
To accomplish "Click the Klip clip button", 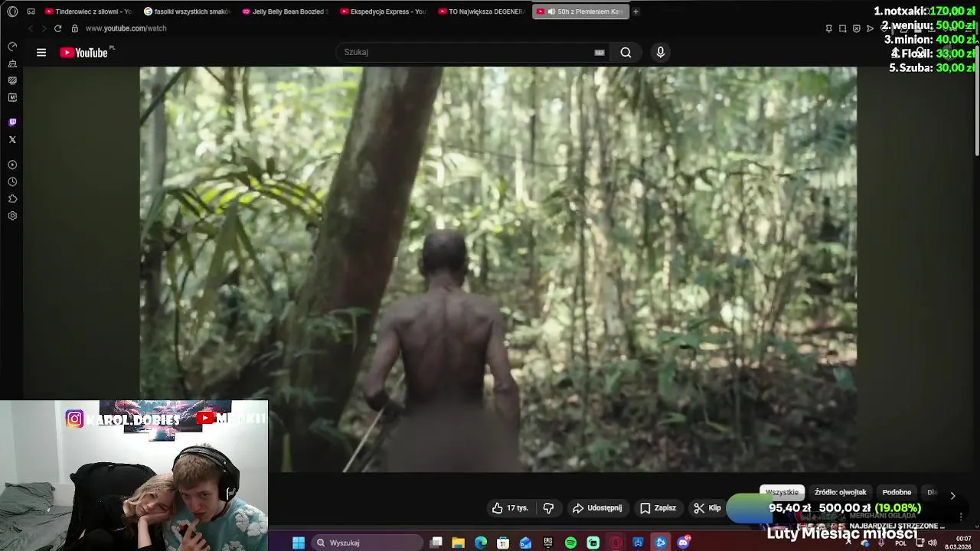I will [x=707, y=508].
